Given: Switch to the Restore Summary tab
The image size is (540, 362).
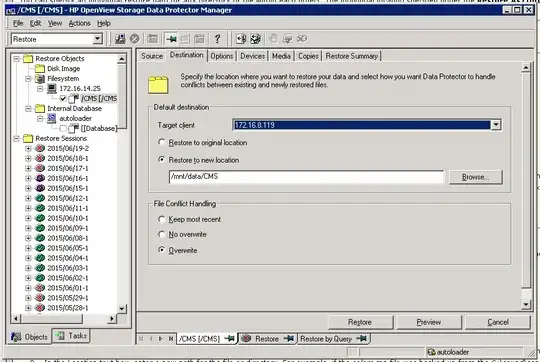Looking at the screenshot, I should click(352, 56).
